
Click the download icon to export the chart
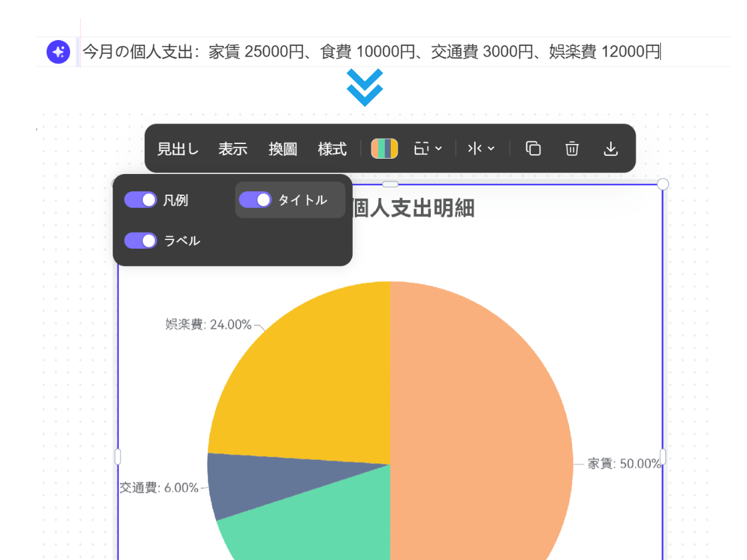(611, 148)
